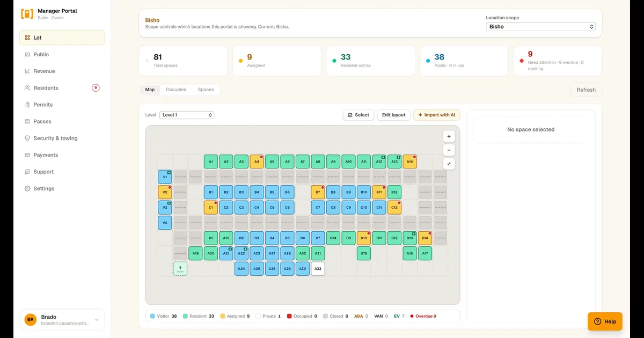Select resident space D1
The image size is (644, 338).
[211, 238]
